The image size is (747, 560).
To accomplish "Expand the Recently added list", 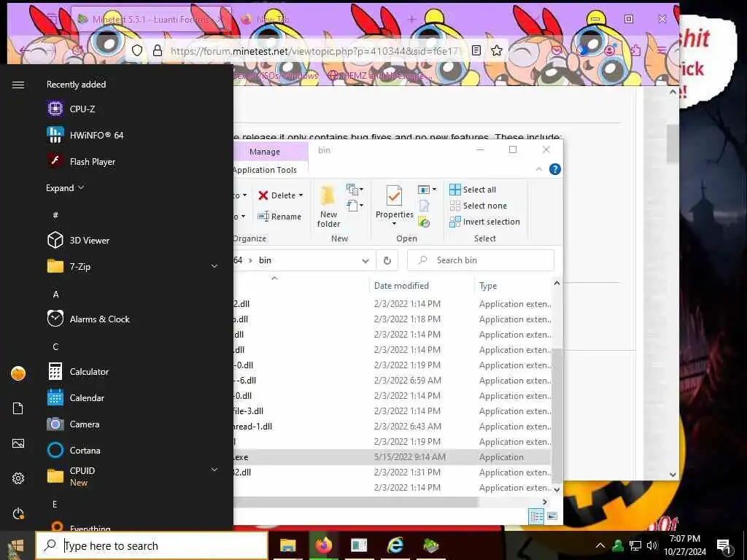I will tap(65, 188).
